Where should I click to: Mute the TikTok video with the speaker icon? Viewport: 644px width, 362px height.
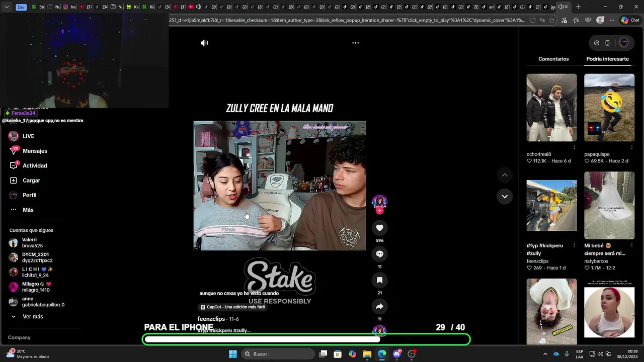[x=204, y=43]
